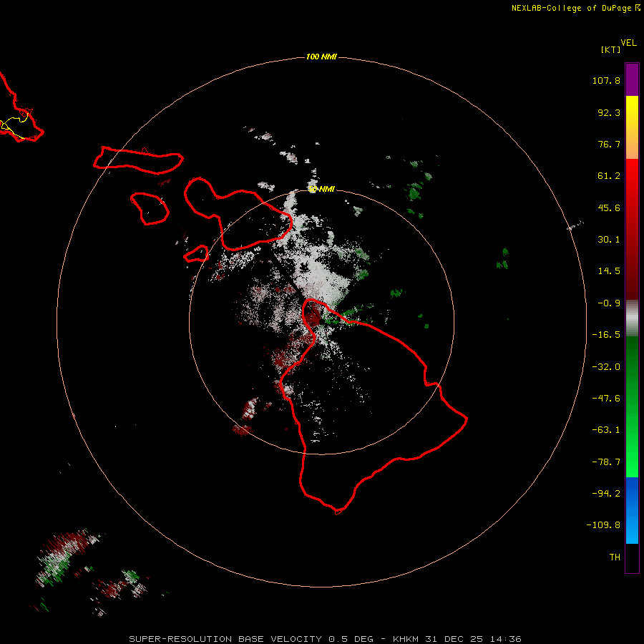Click the Super-Resolution Base Velocity KHKM caption

point(326,639)
